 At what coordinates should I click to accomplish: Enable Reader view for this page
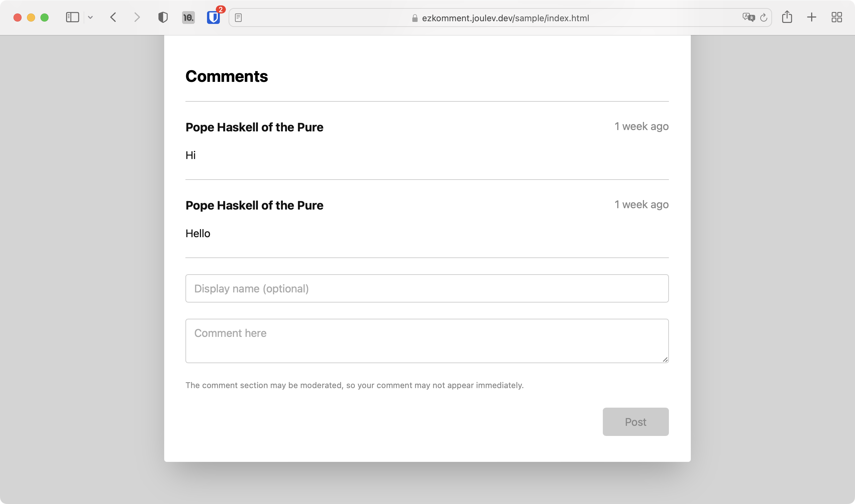[x=238, y=18]
